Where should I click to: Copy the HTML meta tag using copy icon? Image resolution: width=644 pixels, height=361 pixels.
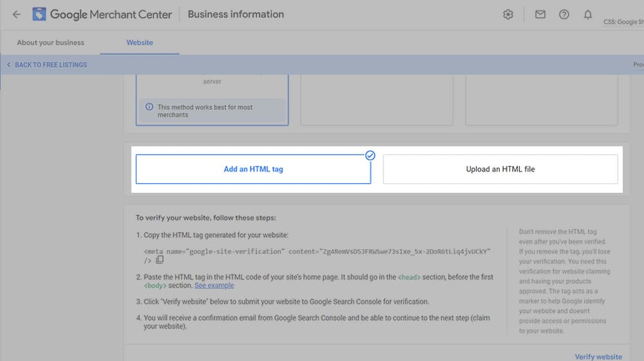pos(160,260)
